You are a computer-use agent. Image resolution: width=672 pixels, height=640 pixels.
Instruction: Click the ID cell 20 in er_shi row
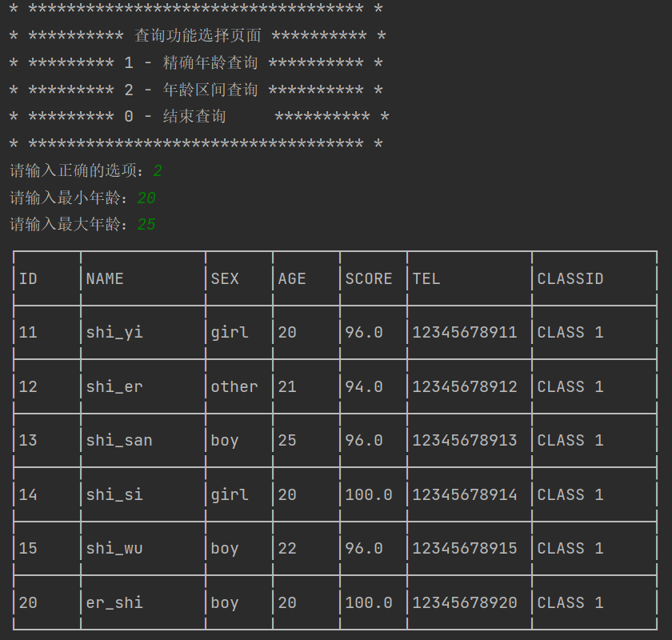point(28,602)
